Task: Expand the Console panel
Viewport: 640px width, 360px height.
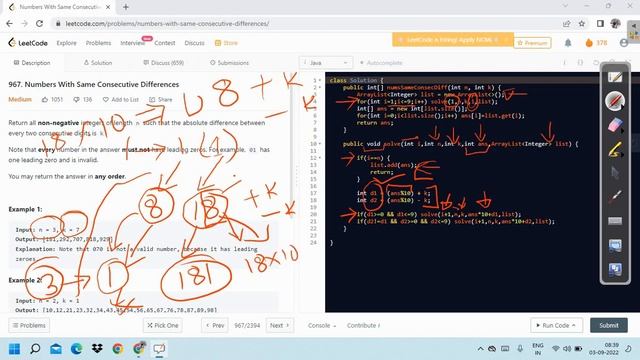Action: [x=322, y=325]
